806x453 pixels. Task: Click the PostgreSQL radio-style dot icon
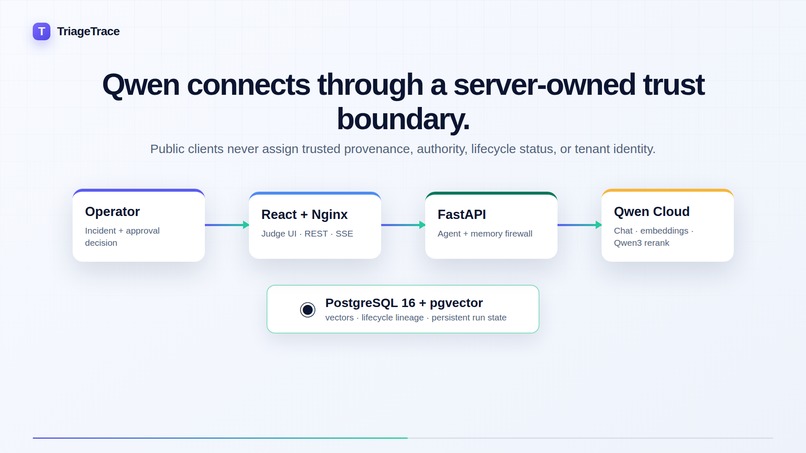pyautogui.click(x=307, y=310)
